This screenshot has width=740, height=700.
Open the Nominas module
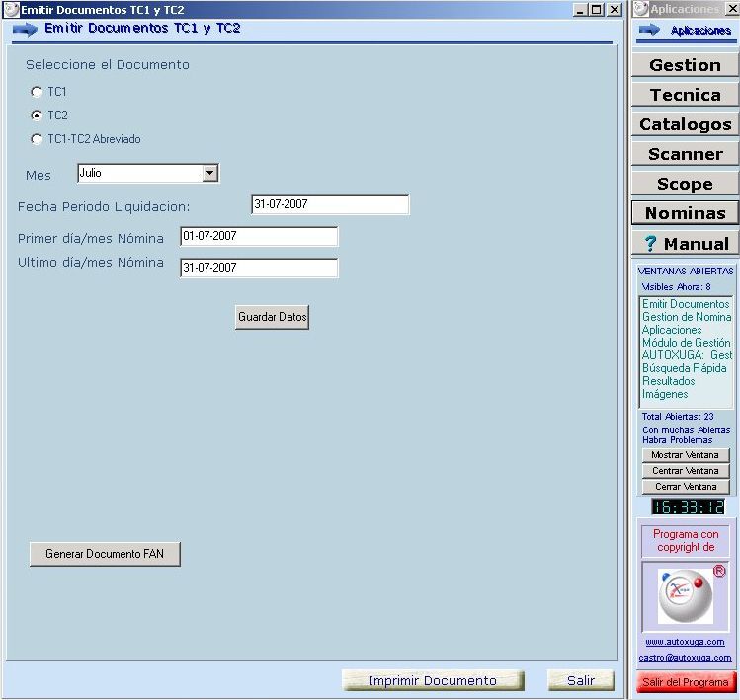[685, 213]
